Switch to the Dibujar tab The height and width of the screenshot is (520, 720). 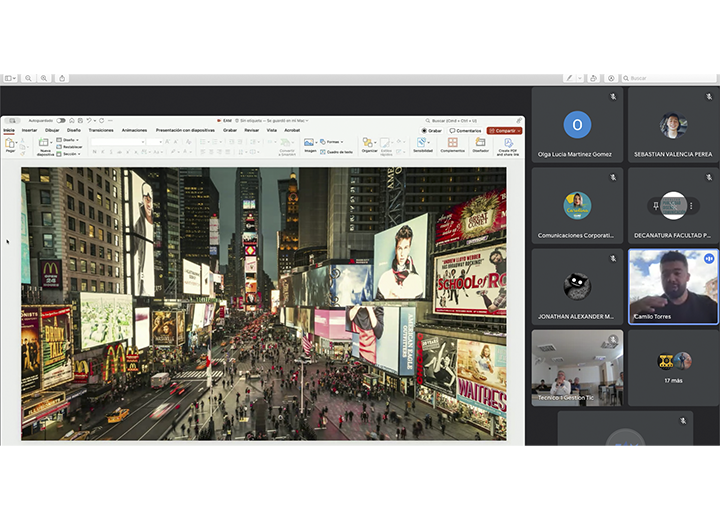[x=52, y=130]
